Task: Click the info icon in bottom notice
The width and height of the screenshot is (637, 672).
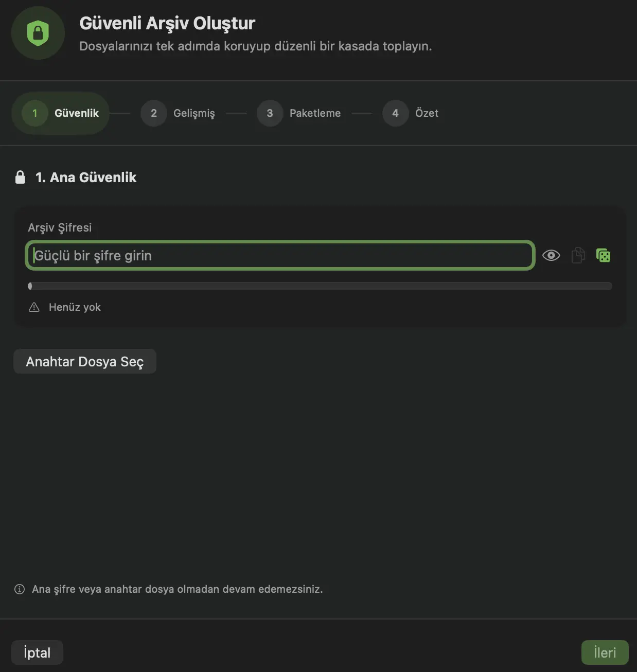Action: point(20,589)
